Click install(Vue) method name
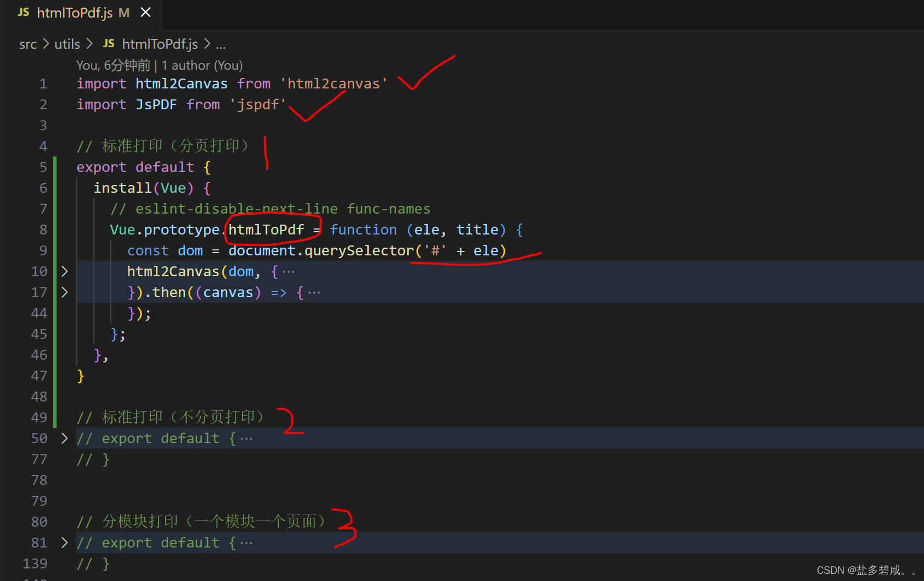Screen dimensions: 924x581 coord(122,188)
